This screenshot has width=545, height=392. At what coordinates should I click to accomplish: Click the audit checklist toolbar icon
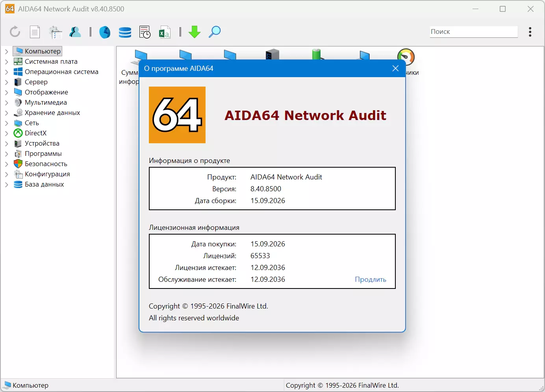tap(56, 32)
